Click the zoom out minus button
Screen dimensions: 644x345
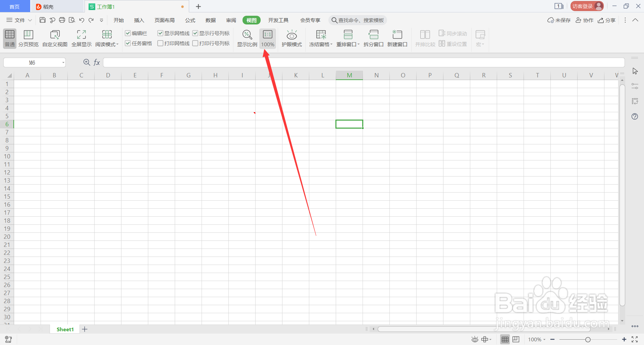[552, 339]
